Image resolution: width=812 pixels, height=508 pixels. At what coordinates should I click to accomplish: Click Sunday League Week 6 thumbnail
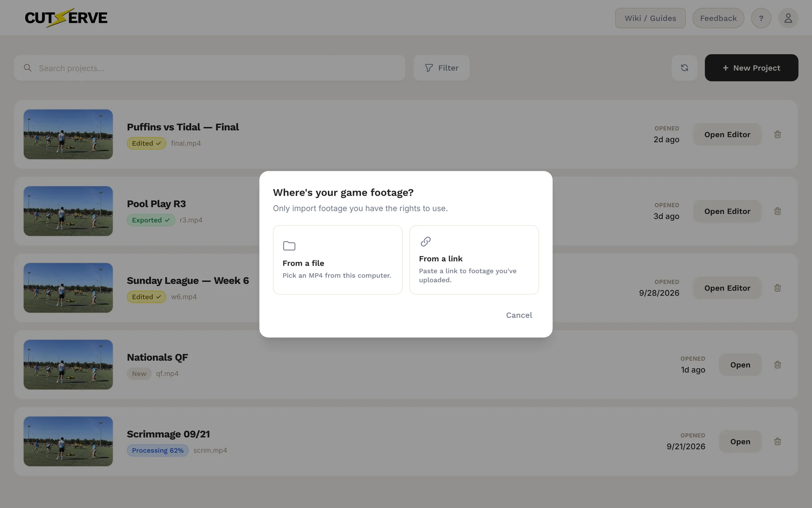[68, 288]
